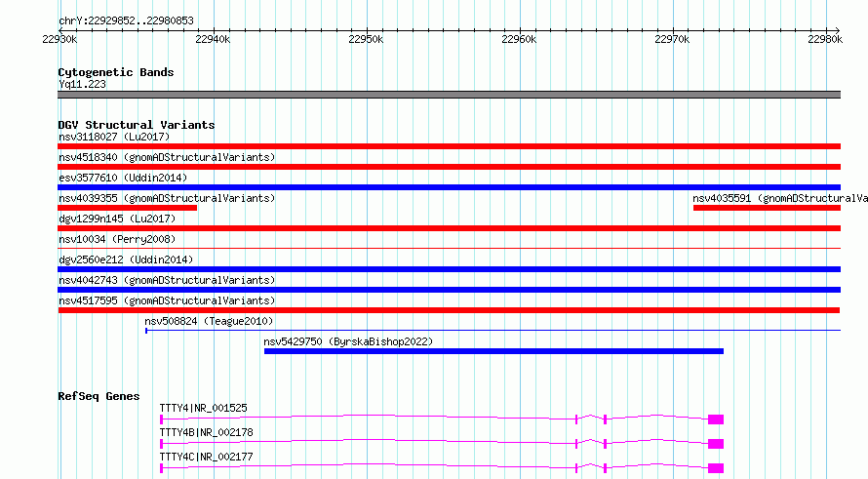Open the TTTY4B|NR_002178 gene label
This screenshot has width=868, height=479.
pos(206,432)
